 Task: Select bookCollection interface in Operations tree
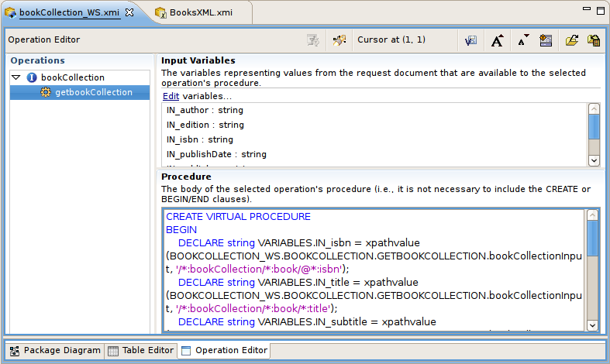[72, 77]
